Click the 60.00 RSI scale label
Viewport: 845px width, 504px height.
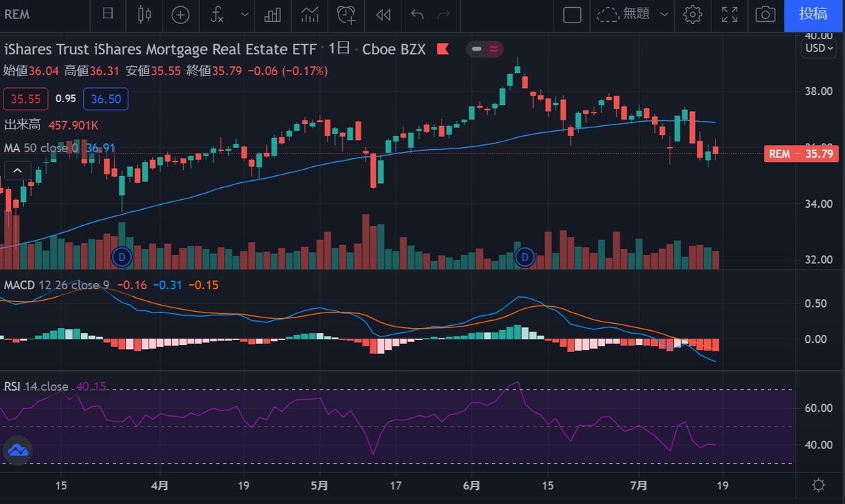pyautogui.click(x=818, y=408)
